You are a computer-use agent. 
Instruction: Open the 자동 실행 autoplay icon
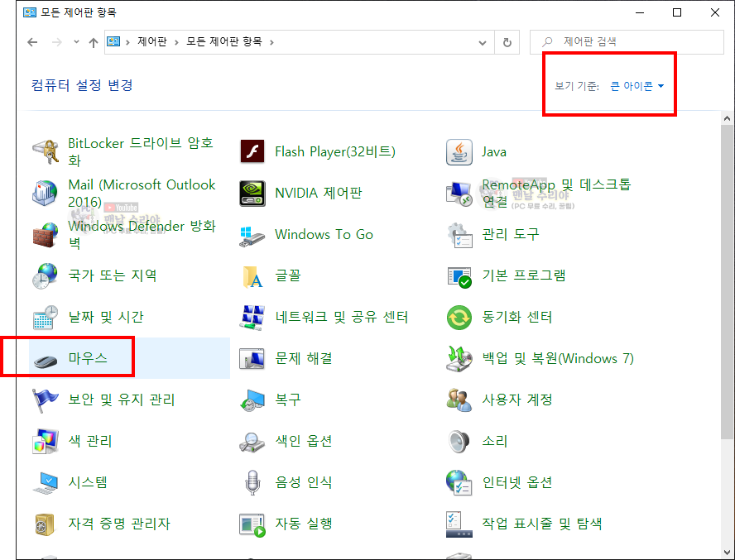(x=252, y=524)
